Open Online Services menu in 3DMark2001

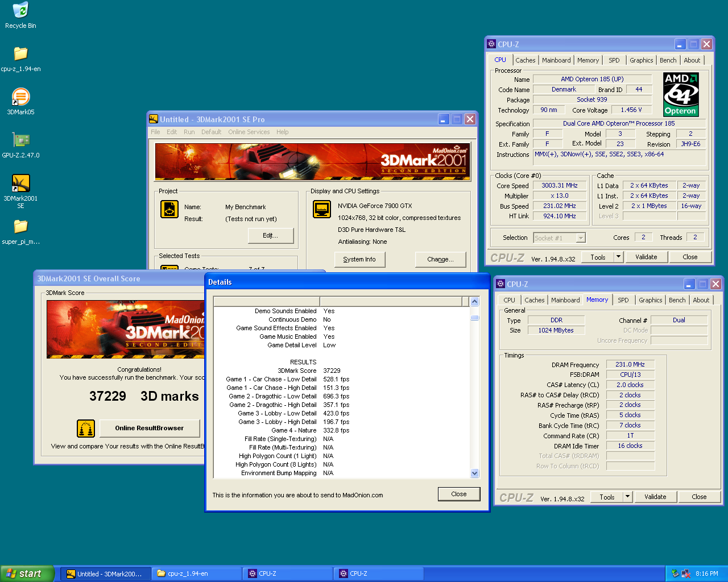click(249, 132)
